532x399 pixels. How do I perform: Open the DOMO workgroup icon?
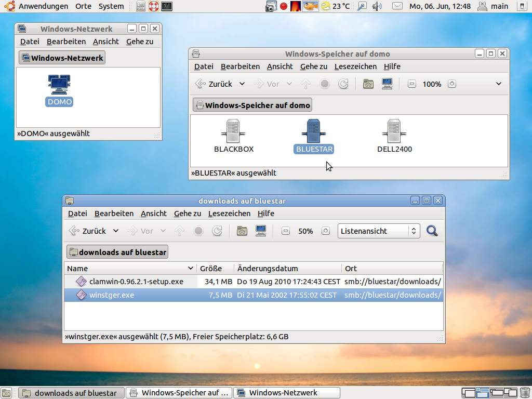click(59, 85)
